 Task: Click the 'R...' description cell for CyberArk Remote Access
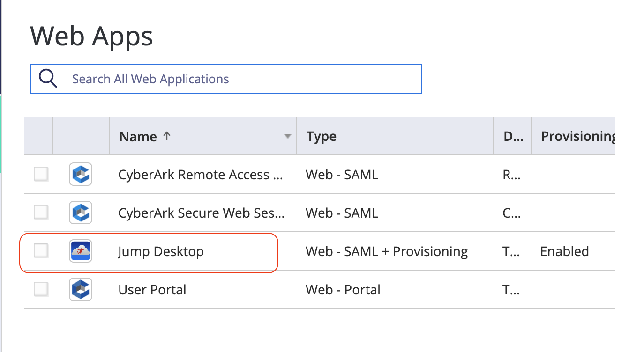(511, 175)
